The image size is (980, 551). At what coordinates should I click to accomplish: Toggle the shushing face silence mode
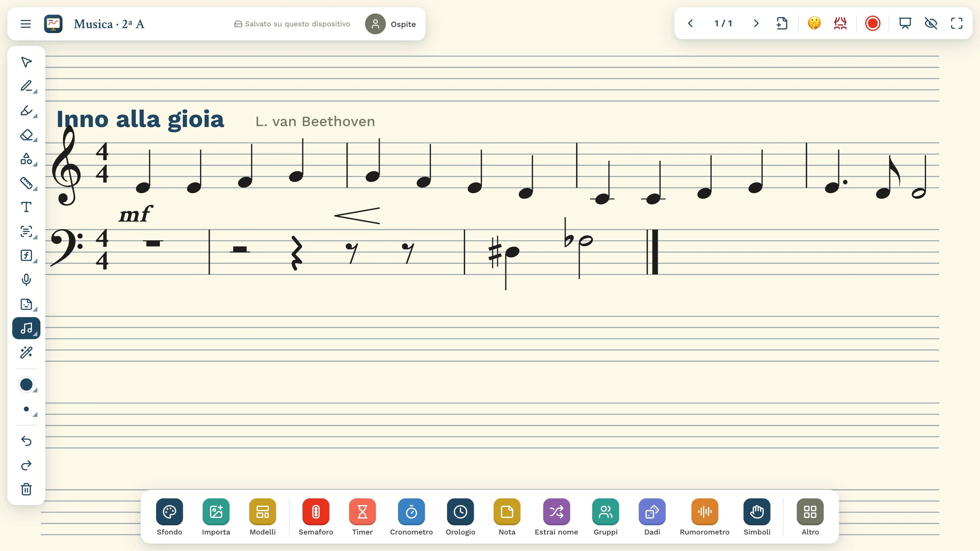tap(814, 24)
